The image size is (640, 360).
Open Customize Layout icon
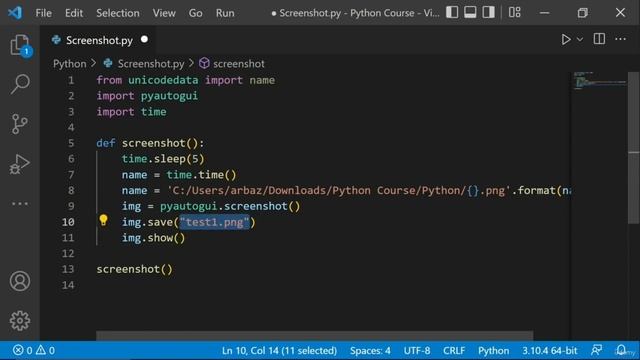click(x=515, y=13)
